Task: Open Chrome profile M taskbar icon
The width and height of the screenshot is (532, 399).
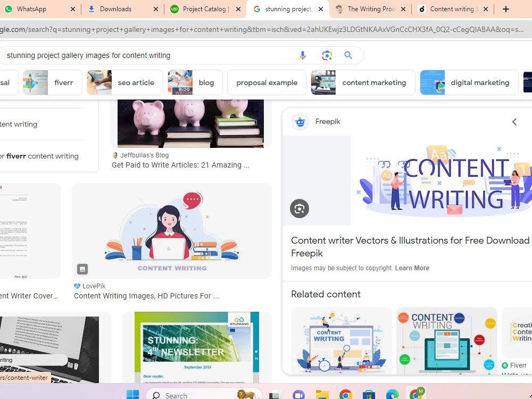Action: pyautogui.click(x=417, y=394)
